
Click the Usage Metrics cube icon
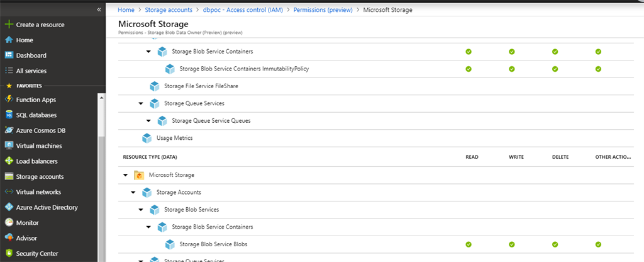tap(147, 138)
